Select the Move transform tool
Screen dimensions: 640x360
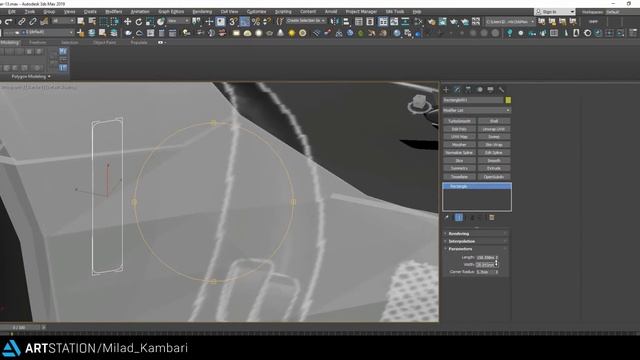[x=127, y=22]
